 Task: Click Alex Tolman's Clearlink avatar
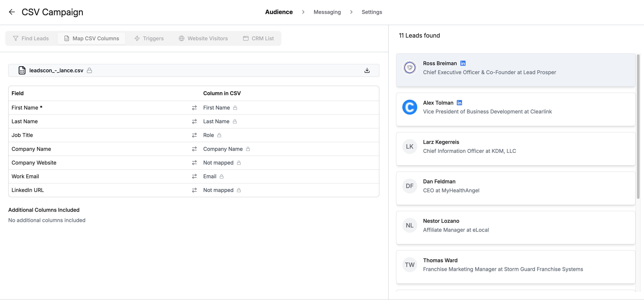(x=410, y=107)
